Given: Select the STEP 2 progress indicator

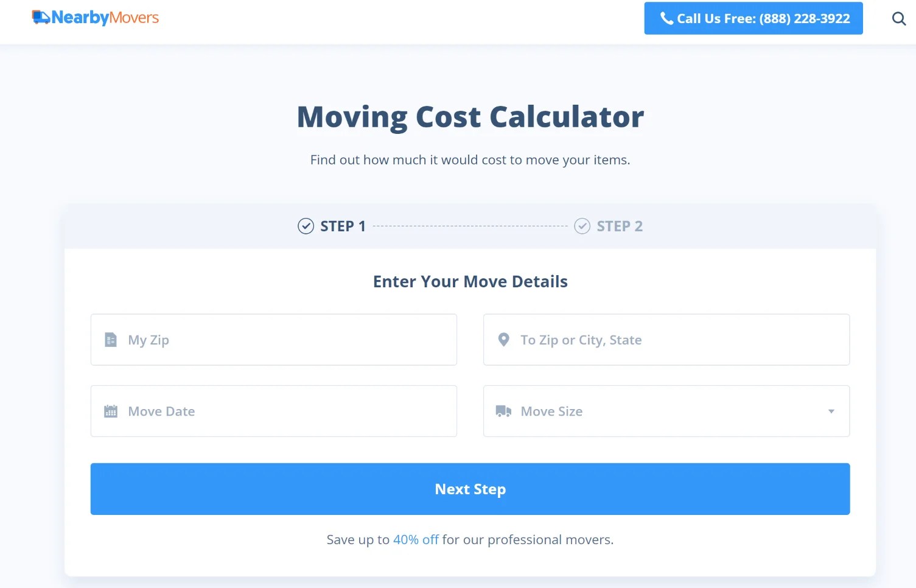Looking at the screenshot, I should coord(609,226).
